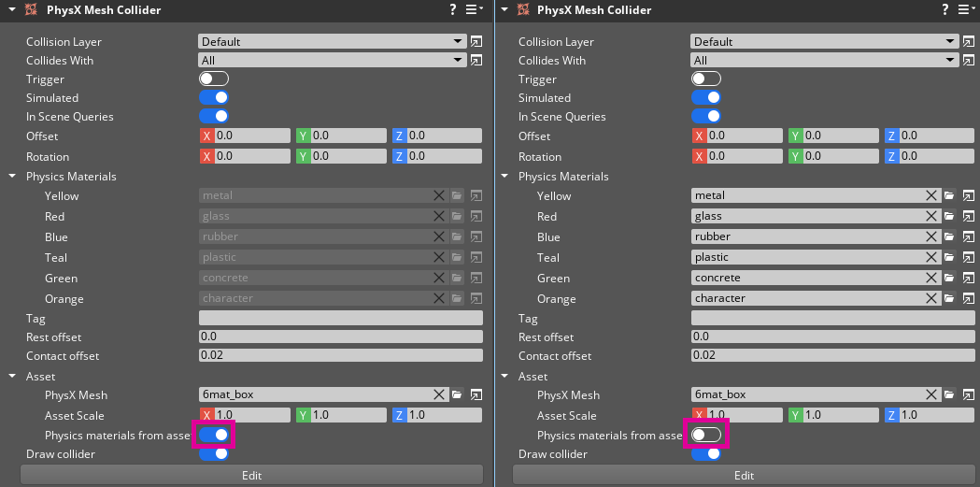Collapse the Asset section in left panel

coord(13,376)
